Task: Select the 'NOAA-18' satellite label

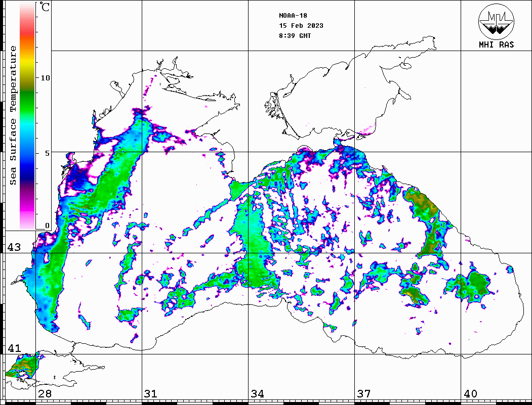Action: pos(293,16)
